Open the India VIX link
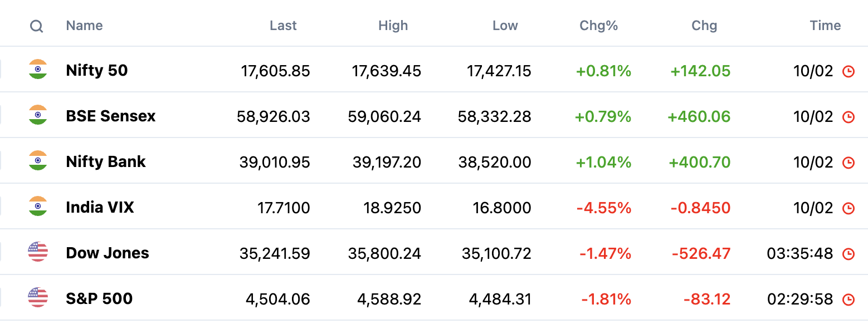Viewport: 868px width, 324px height. (x=100, y=207)
